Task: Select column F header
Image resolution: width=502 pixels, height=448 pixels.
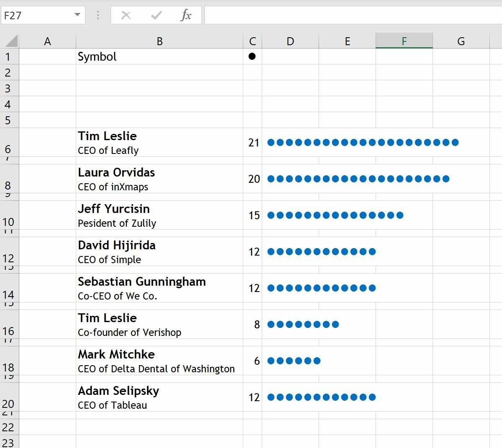Action: 404,41
